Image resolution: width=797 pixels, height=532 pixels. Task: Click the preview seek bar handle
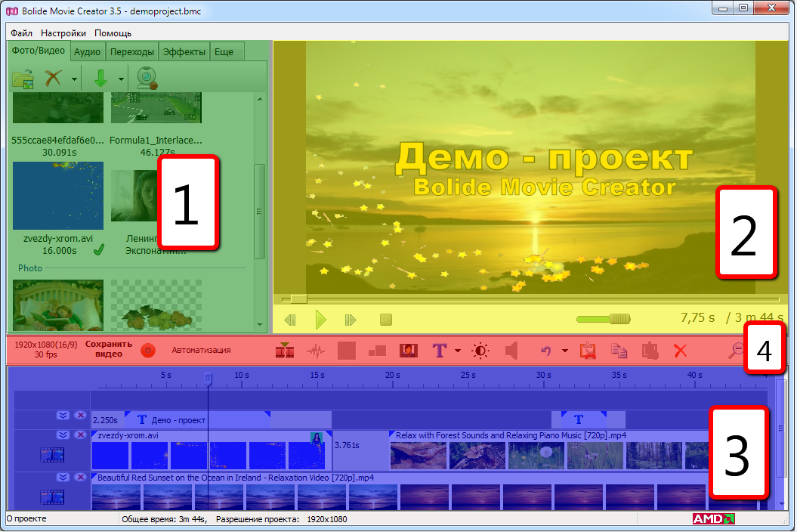pyautogui.click(x=298, y=298)
